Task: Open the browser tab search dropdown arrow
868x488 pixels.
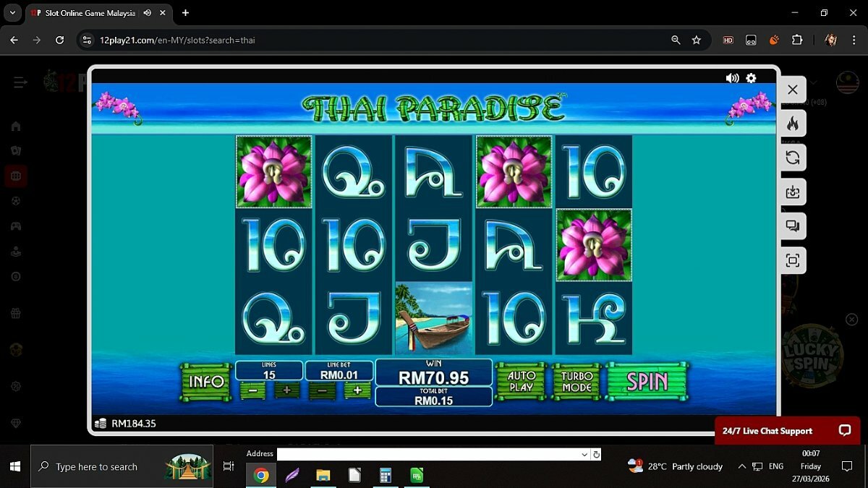Action: click(x=12, y=12)
